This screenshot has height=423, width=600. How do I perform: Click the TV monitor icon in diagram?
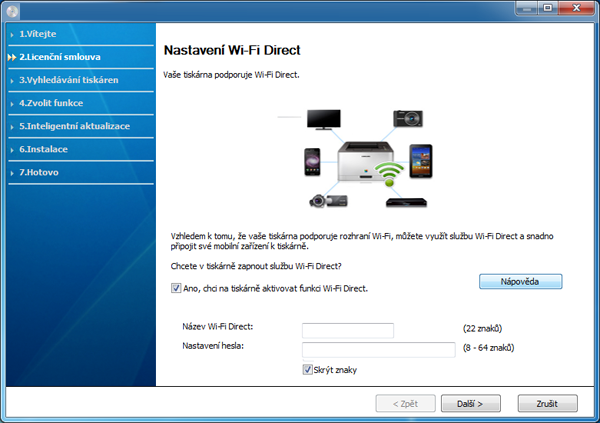click(x=328, y=118)
